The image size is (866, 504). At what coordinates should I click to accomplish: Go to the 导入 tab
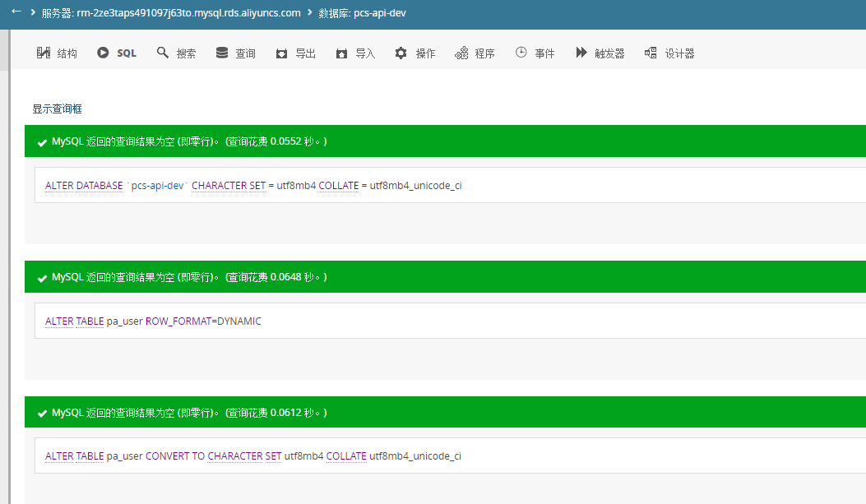pos(355,53)
